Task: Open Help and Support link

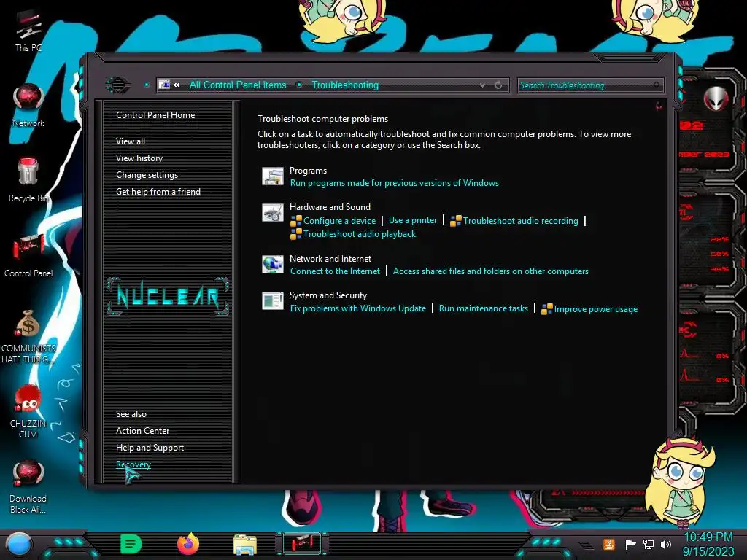Action: point(150,448)
